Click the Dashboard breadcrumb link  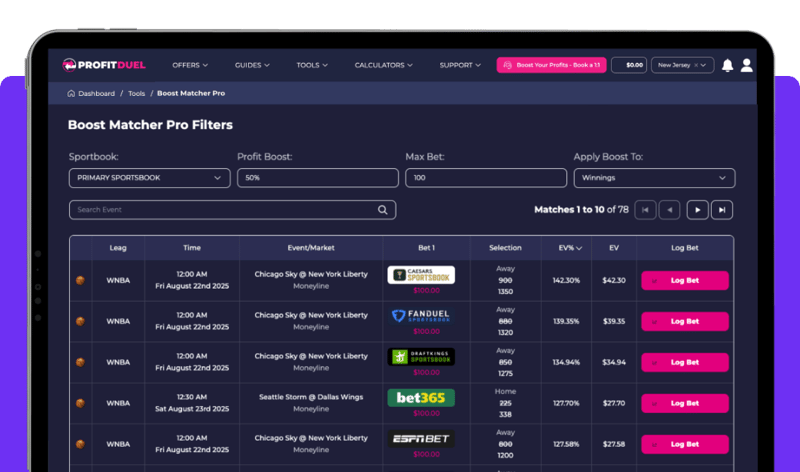pos(96,93)
